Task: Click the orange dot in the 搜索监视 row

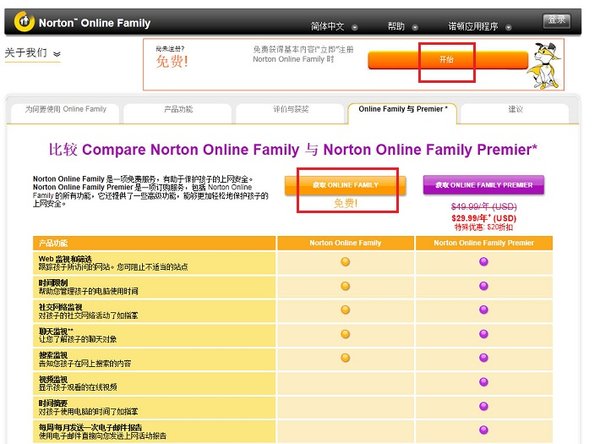Action: [345, 357]
